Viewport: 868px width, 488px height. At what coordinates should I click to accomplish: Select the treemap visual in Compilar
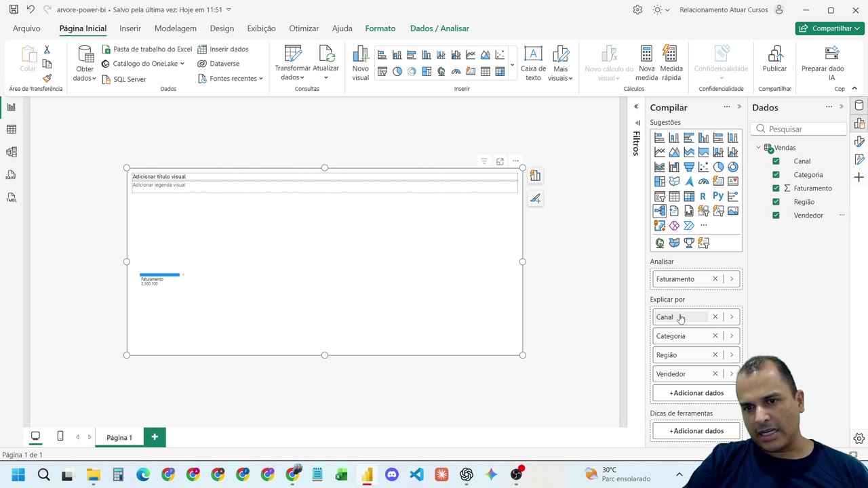click(x=660, y=182)
